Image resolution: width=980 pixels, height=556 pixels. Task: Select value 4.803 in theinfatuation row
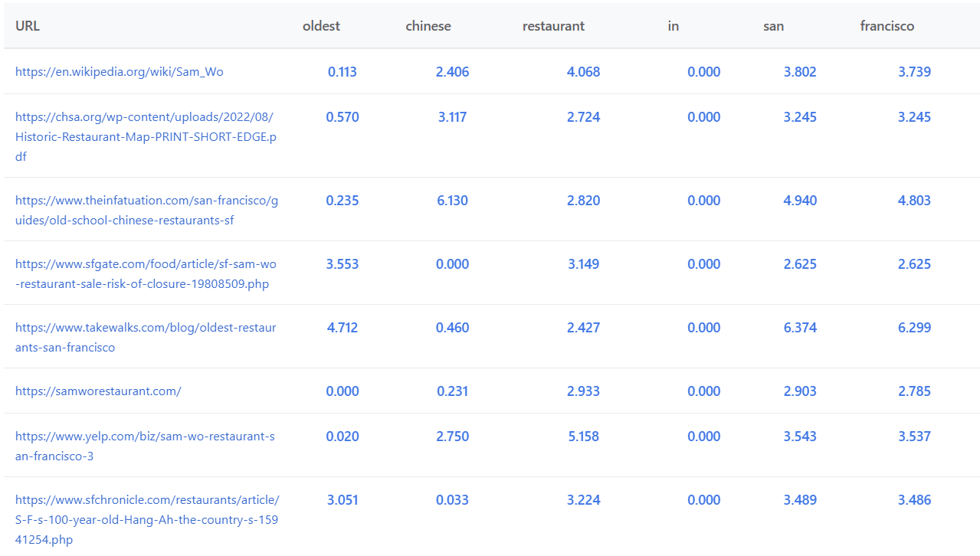[915, 201]
